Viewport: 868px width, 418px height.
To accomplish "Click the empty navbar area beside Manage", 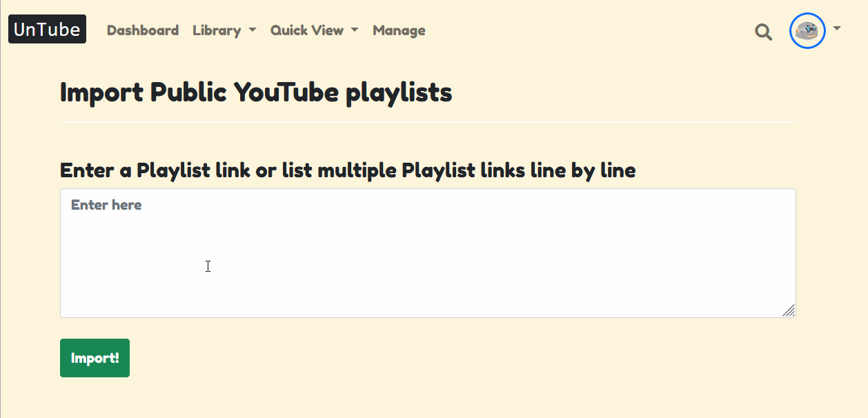I will click(586, 30).
